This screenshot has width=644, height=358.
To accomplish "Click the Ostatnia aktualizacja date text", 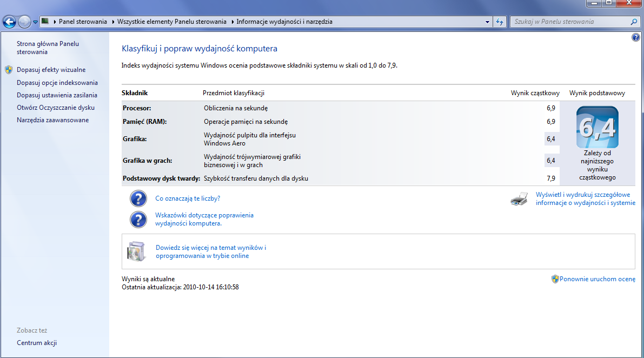I will 180,287.
